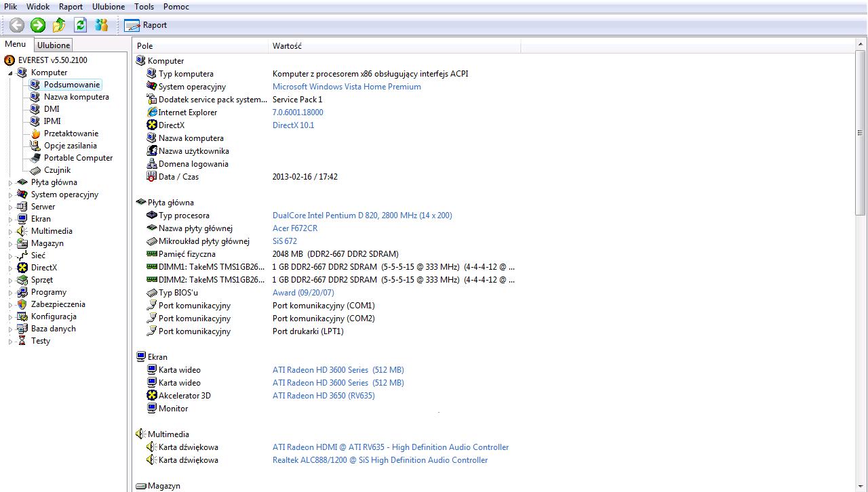The image size is (868, 492).
Task: Select Nazwa komputera icon in the tree
Action: click(x=35, y=97)
